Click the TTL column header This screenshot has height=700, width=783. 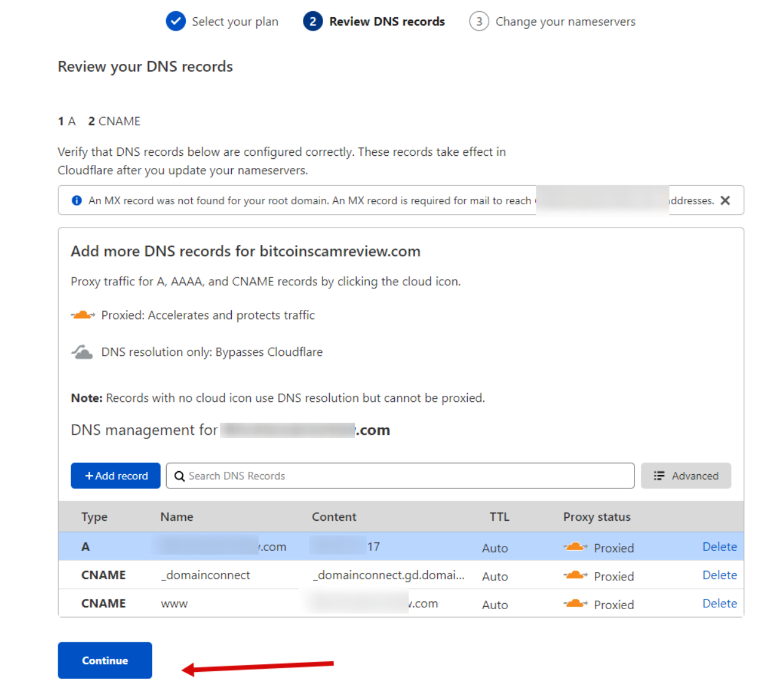pos(499,517)
